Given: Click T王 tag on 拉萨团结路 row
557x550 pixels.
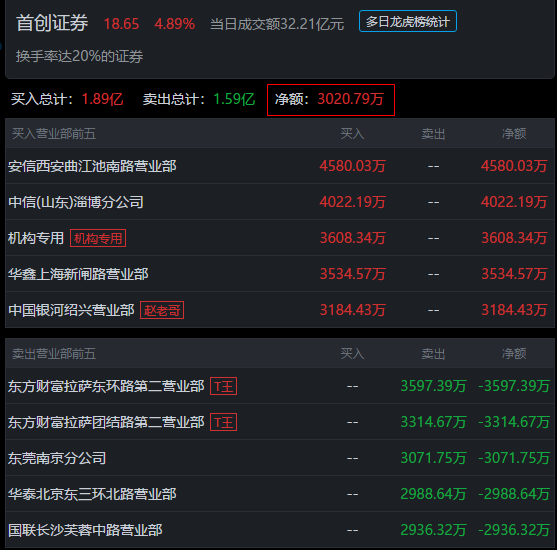Looking at the screenshot, I should tap(223, 422).
